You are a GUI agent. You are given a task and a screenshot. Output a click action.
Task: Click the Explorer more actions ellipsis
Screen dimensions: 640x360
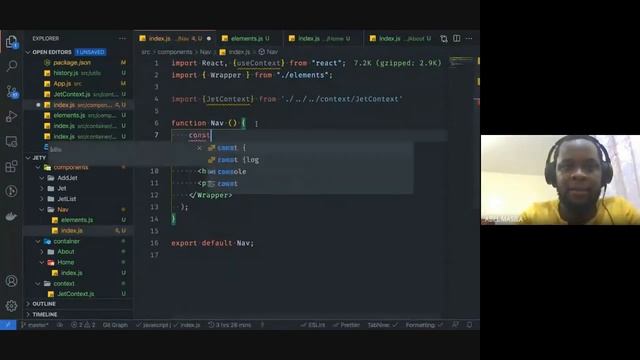click(x=122, y=38)
